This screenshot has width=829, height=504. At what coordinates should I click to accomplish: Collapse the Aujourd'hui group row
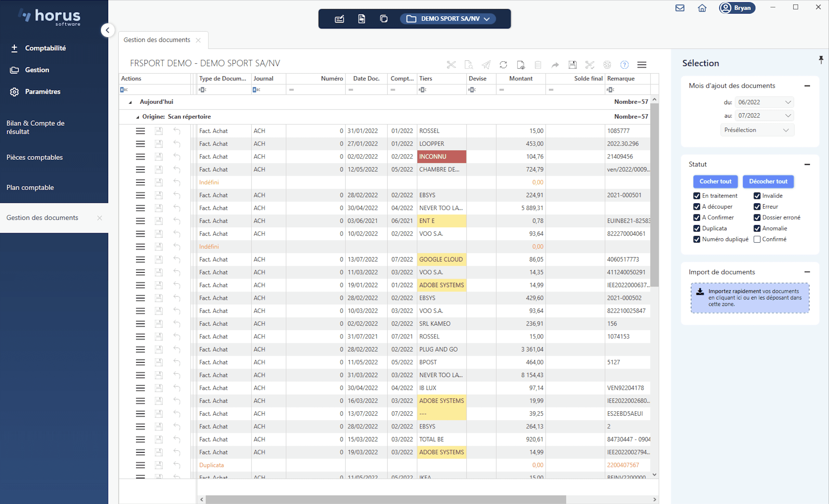point(130,102)
